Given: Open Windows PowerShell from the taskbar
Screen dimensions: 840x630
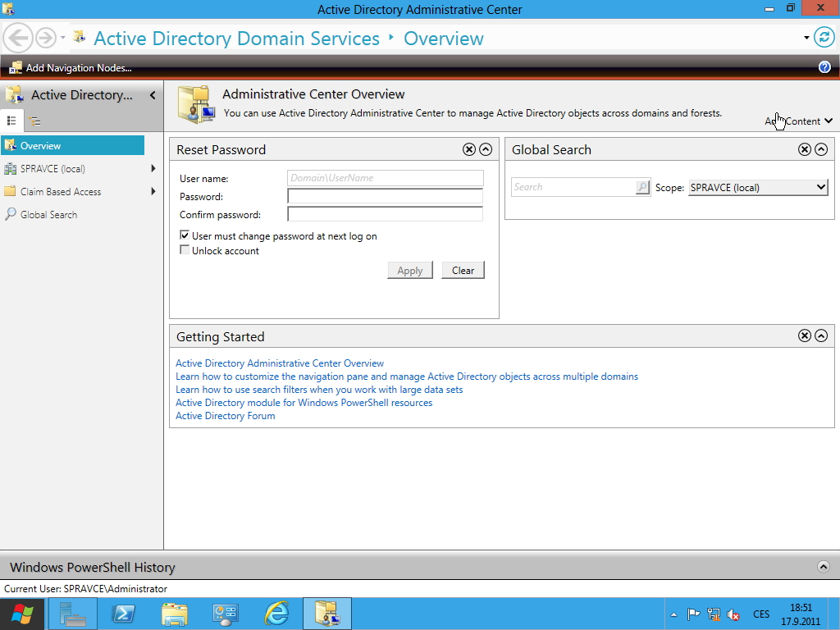Looking at the screenshot, I should click(x=123, y=613).
